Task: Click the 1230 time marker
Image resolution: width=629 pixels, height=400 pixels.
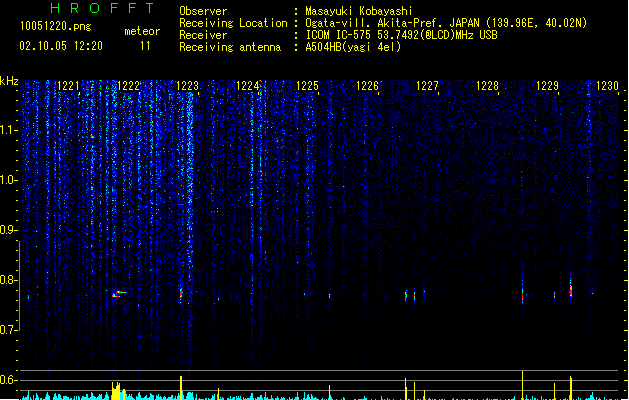Action: [607, 86]
